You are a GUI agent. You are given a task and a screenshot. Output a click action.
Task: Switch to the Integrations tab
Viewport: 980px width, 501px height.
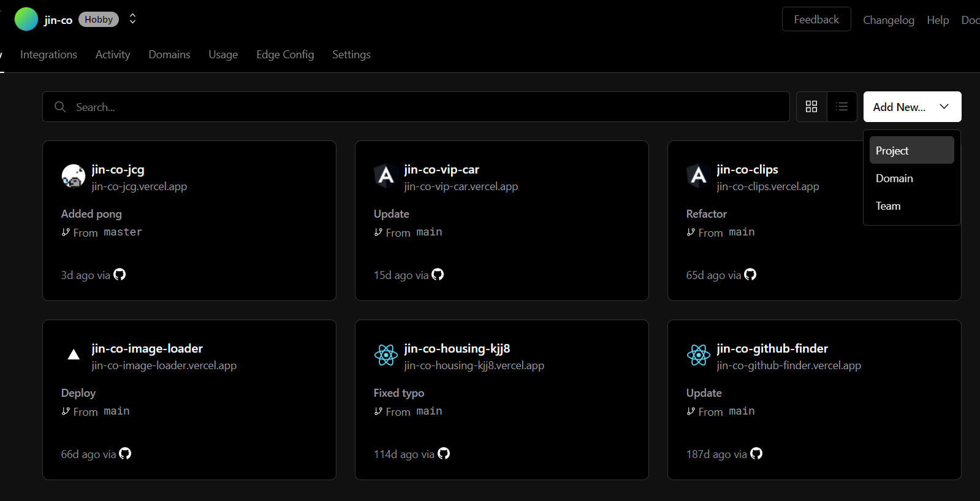pos(48,55)
